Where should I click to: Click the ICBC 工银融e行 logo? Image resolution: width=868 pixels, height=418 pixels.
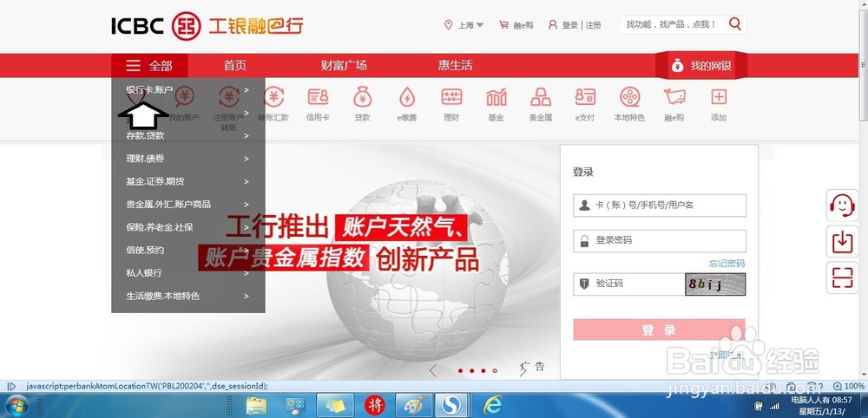tap(207, 25)
